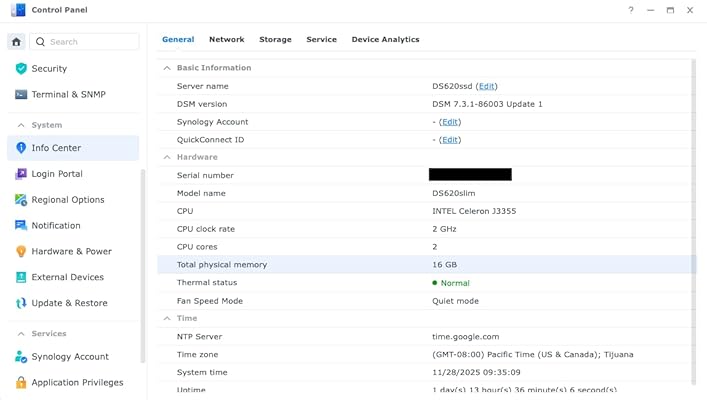
Task: Open the Storage tab
Action: 275,39
